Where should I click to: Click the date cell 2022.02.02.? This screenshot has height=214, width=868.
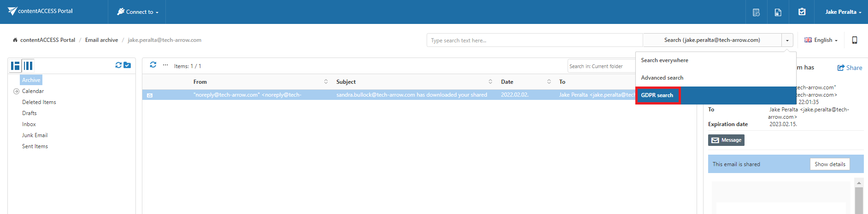[515, 95]
